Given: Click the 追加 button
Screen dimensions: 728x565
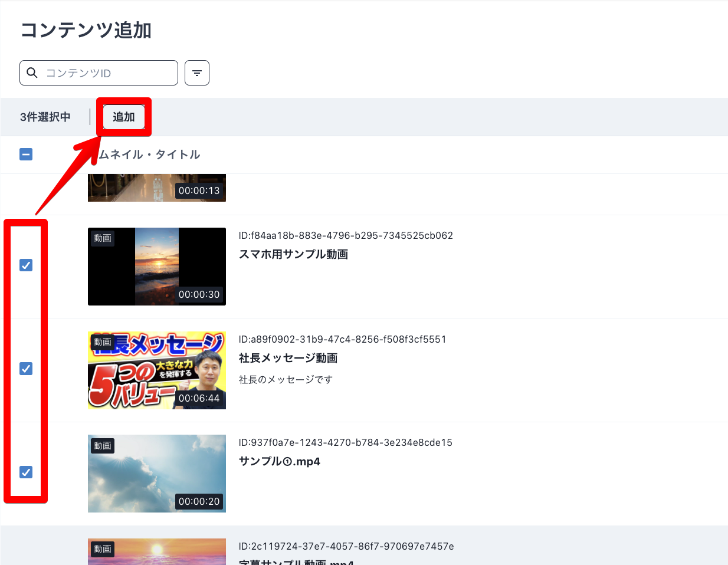Looking at the screenshot, I should pyautogui.click(x=123, y=116).
